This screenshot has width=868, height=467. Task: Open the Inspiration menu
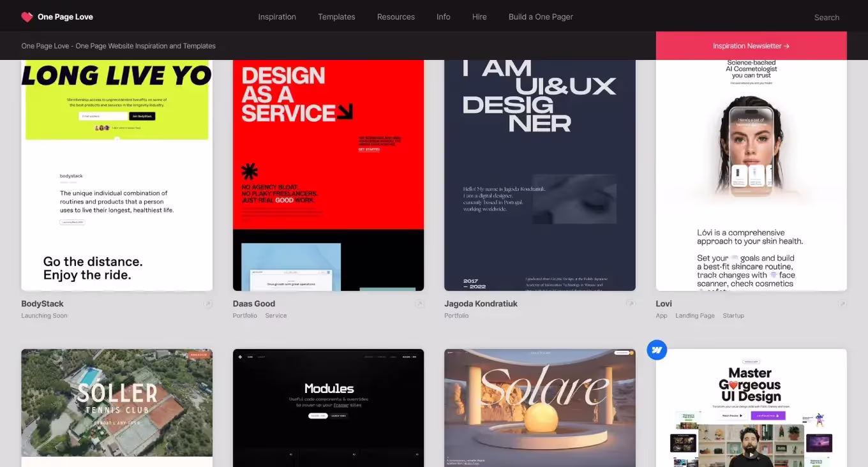pos(277,17)
